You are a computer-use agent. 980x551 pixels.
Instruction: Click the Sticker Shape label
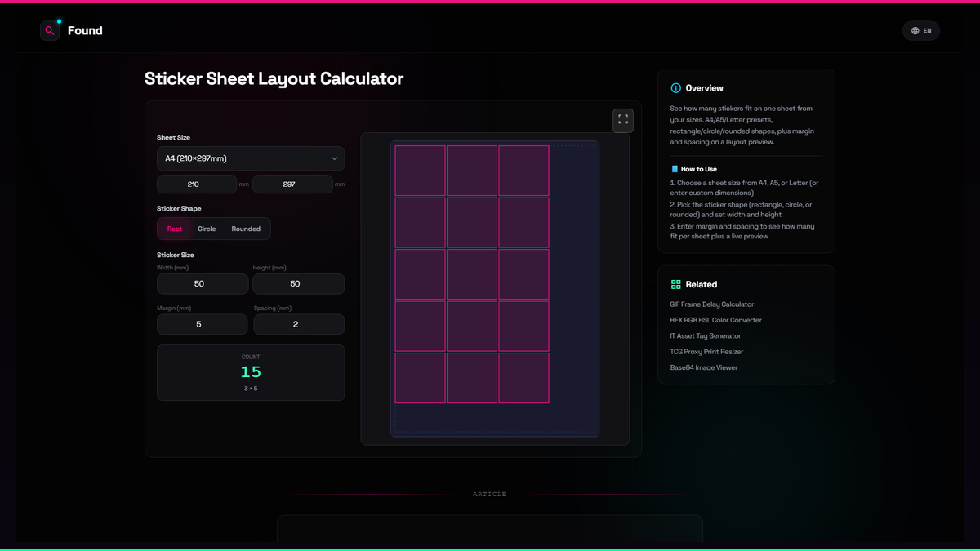pos(179,209)
